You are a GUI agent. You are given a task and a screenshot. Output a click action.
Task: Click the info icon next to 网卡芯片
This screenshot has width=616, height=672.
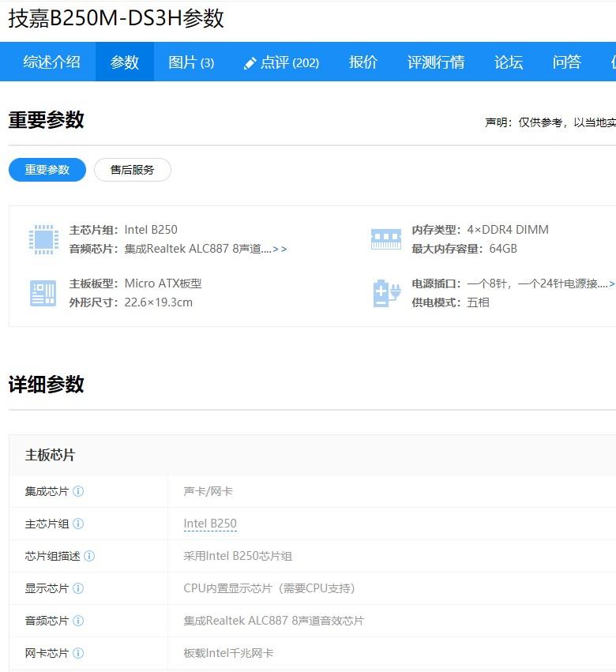pyautogui.click(x=78, y=653)
